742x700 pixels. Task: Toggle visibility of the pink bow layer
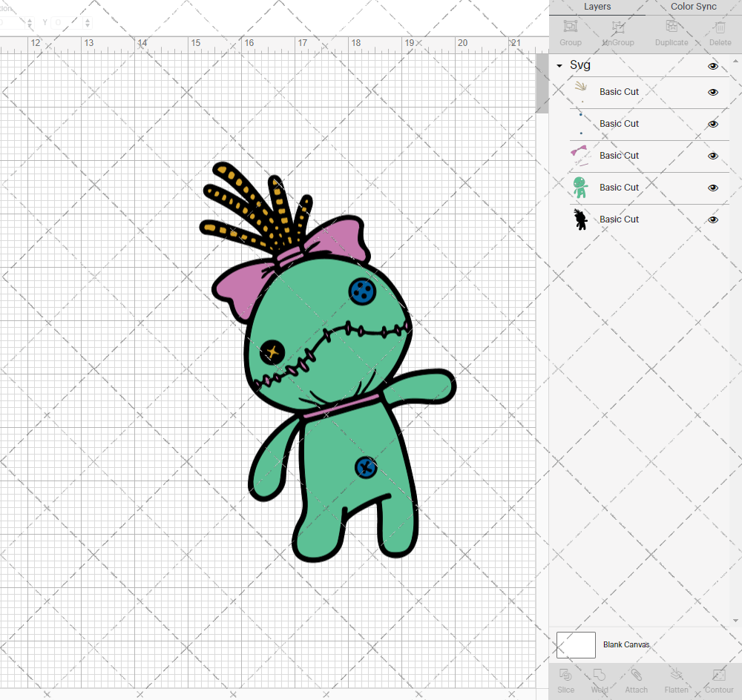pyautogui.click(x=713, y=156)
